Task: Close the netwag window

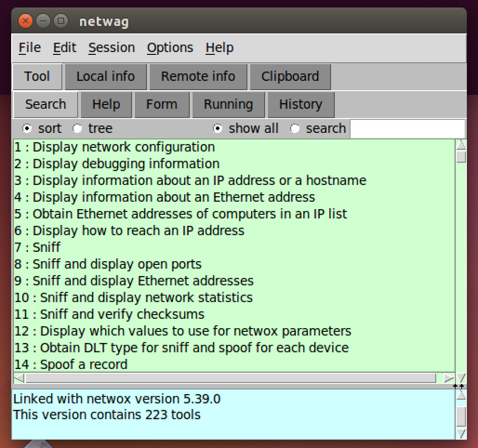Action: [26, 21]
